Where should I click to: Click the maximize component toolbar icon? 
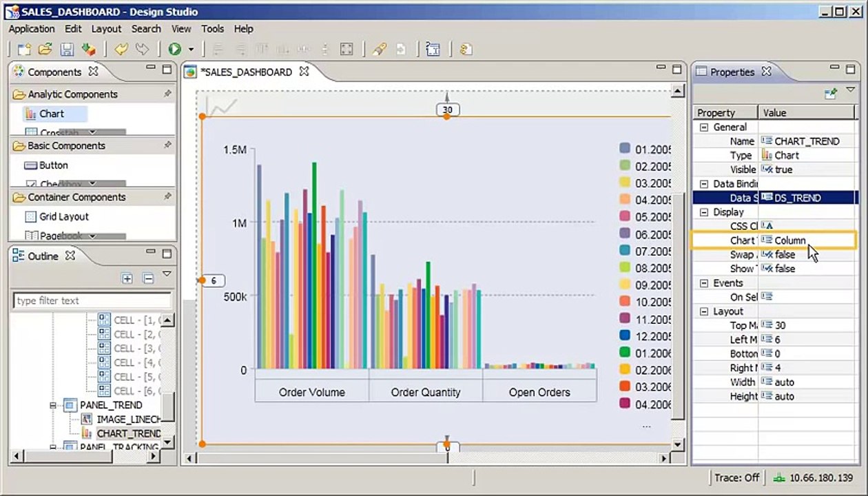(347, 49)
